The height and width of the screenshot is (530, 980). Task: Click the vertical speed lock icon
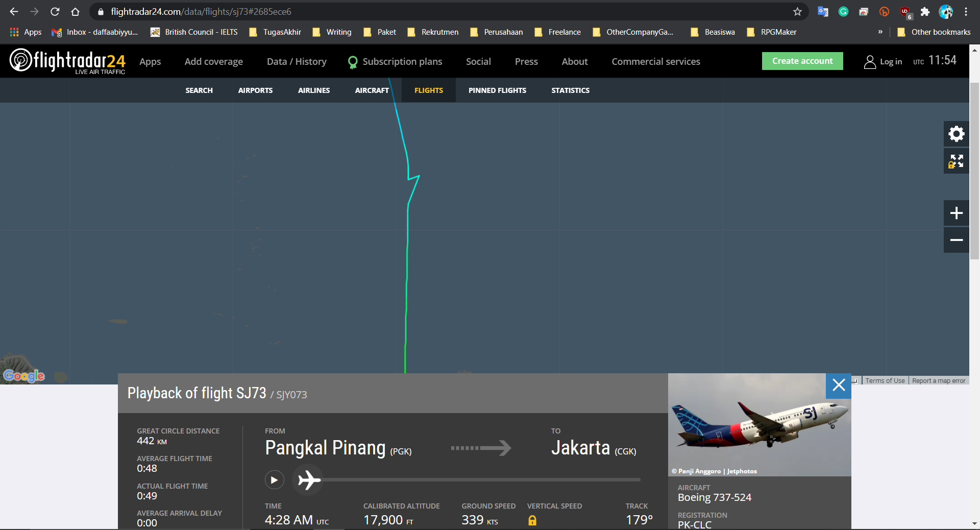click(x=532, y=520)
